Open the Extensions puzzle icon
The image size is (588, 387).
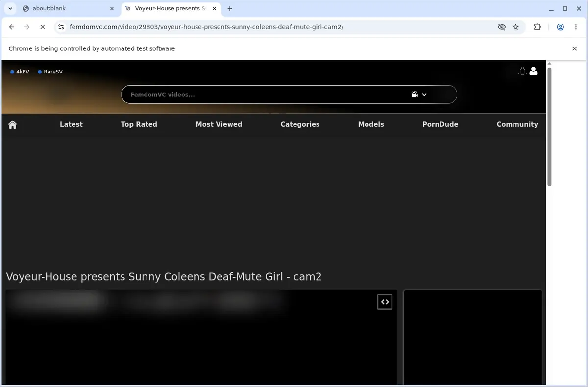click(538, 27)
